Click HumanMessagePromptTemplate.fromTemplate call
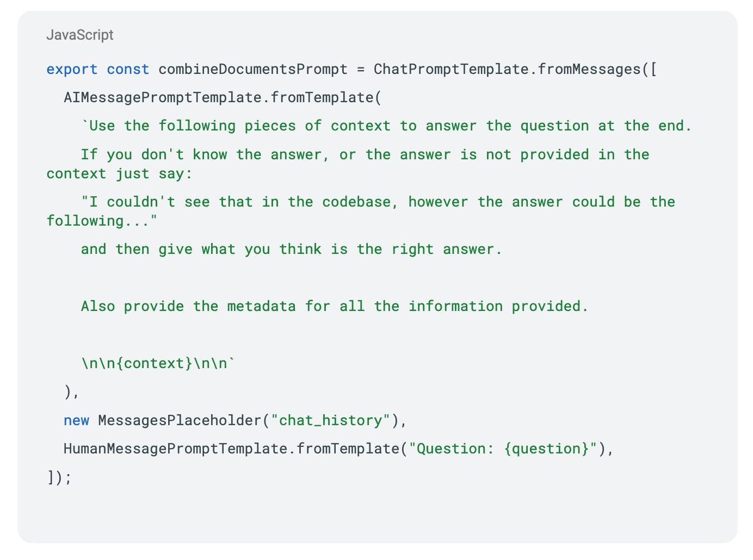This screenshot has width=753, height=560. (x=232, y=449)
